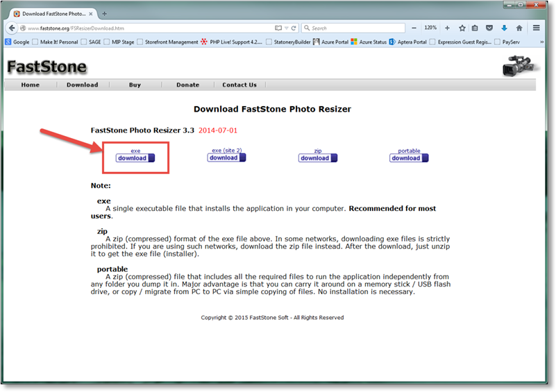The image size is (556, 392).
Task: Minimize the browser window
Action: pyautogui.click(x=509, y=5)
